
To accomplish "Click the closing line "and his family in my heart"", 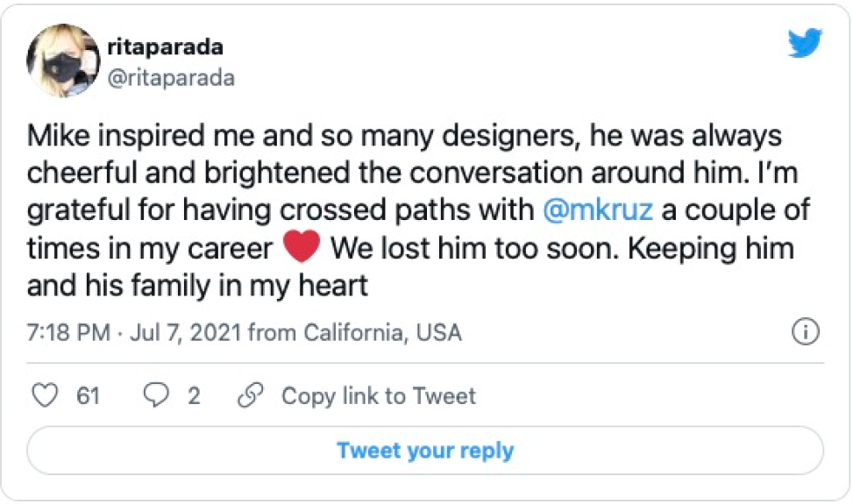I will 197,285.
